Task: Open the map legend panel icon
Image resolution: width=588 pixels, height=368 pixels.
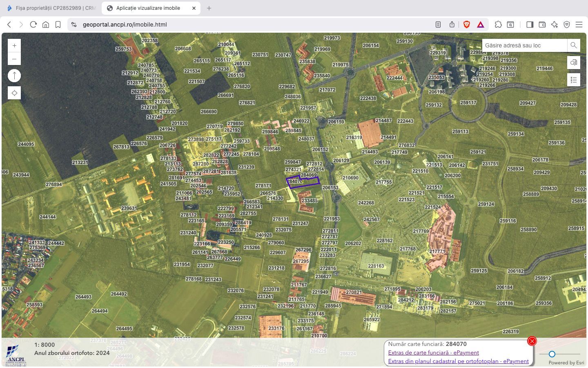Action: [574, 80]
